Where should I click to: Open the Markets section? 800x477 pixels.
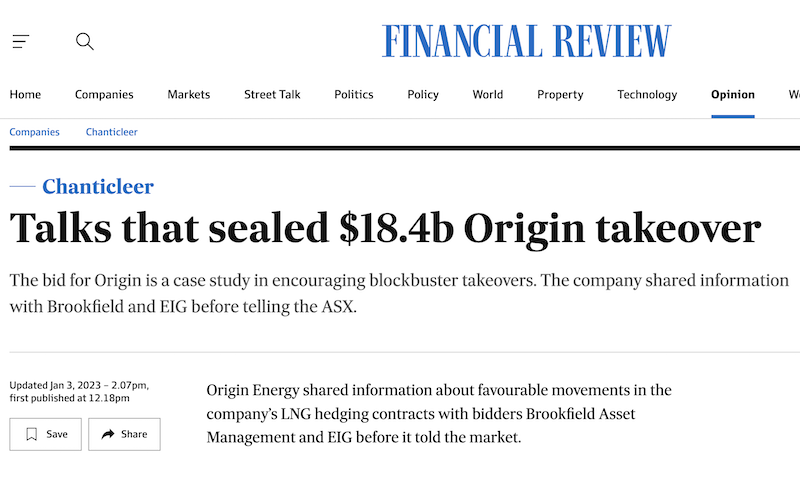coord(189,95)
